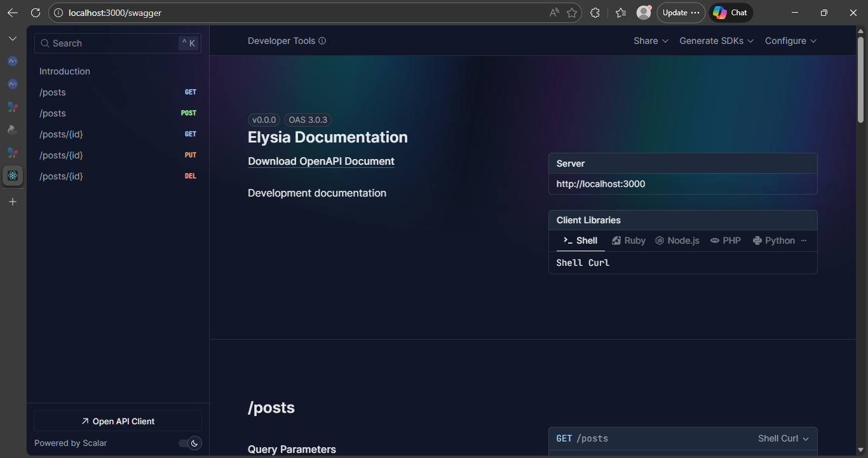Refresh the current page
This screenshot has width=868, height=458.
click(x=36, y=12)
